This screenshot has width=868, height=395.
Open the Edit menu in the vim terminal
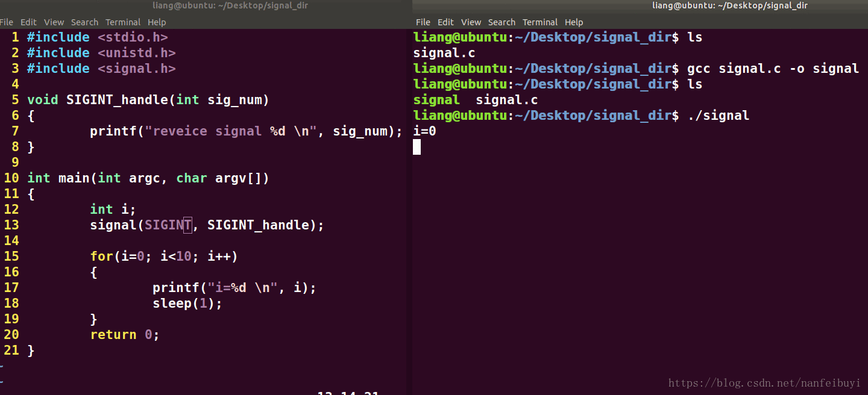pyautogui.click(x=28, y=22)
